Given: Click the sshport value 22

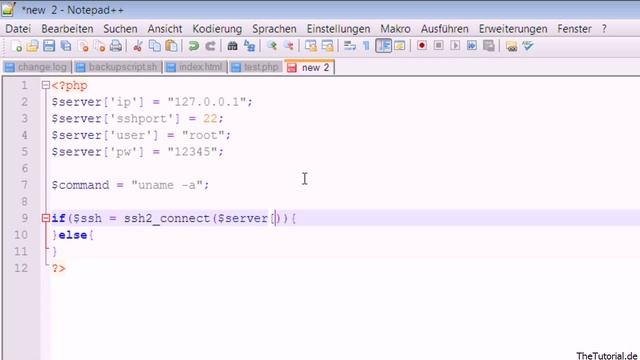Looking at the screenshot, I should pyautogui.click(x=210, y=118).
